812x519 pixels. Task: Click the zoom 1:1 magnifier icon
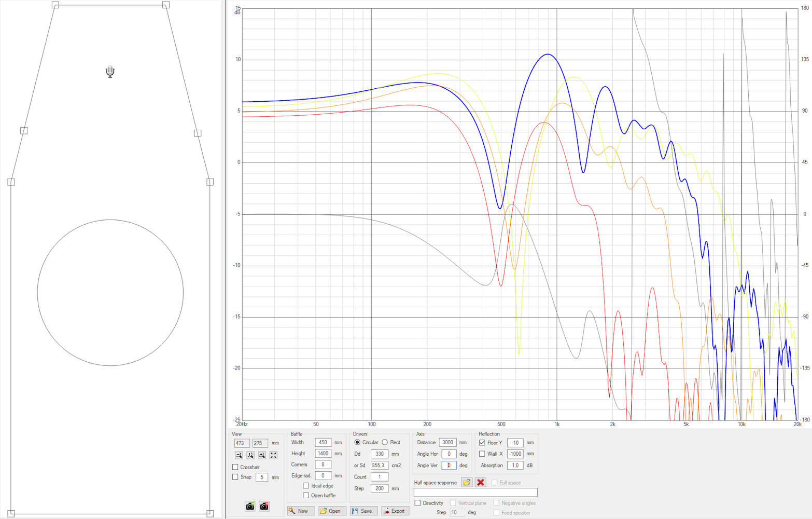250,455
